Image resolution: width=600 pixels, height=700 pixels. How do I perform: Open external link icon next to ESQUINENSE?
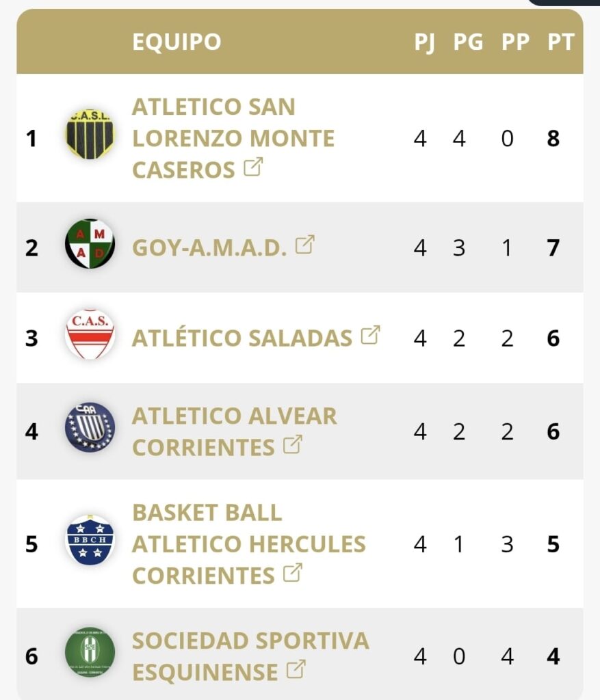click(296, 669)
